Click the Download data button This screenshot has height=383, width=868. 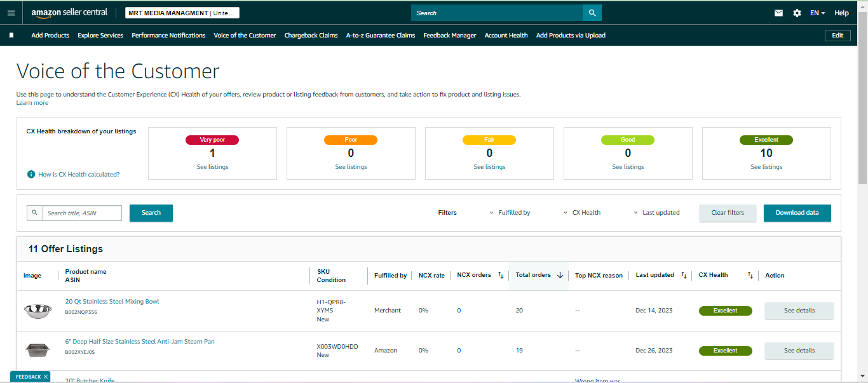point(797,213)
